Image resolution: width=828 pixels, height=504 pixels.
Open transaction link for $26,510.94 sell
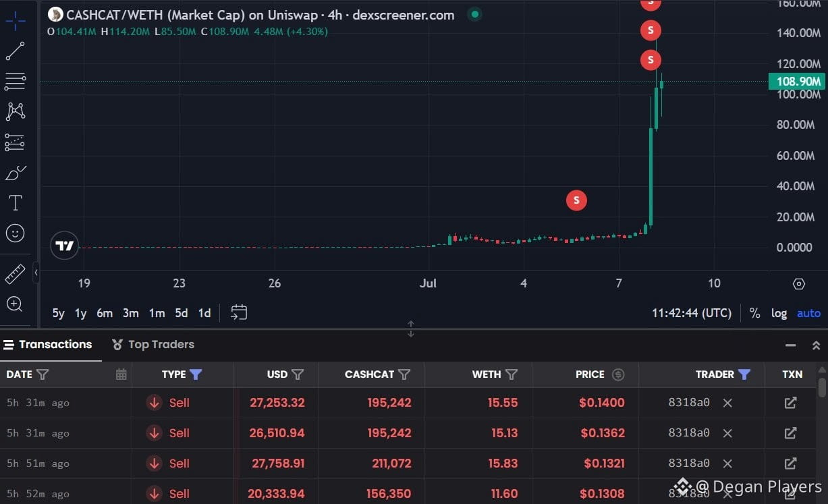pos(790,433)
